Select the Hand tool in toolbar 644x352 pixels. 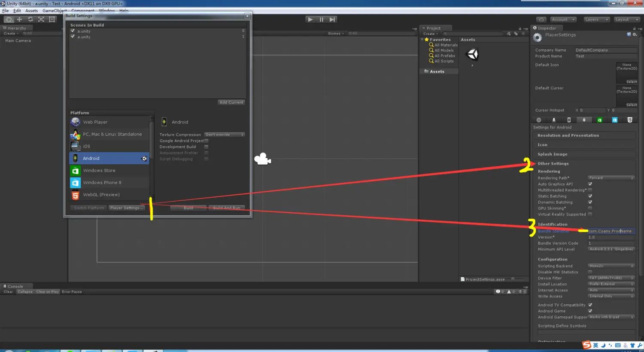(x=9, y=19)
